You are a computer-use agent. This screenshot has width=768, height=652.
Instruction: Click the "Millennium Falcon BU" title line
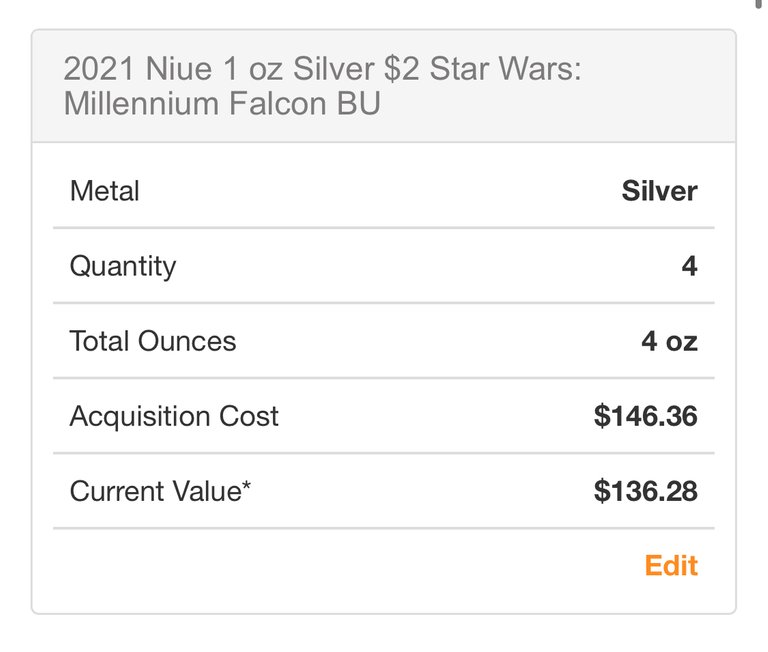point(222,104)
